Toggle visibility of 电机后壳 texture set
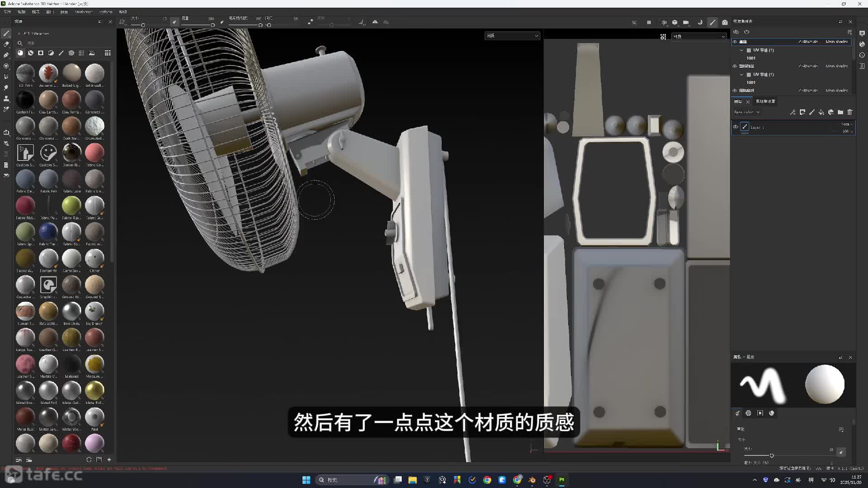868x488 pixels. 735,90
